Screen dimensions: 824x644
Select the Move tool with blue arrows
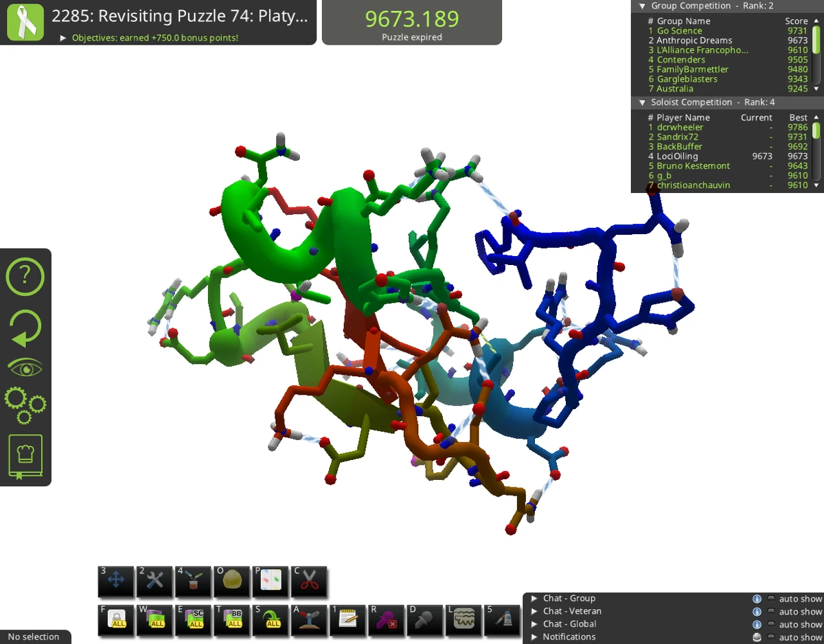pyautogui.click(x=116, y=582)
